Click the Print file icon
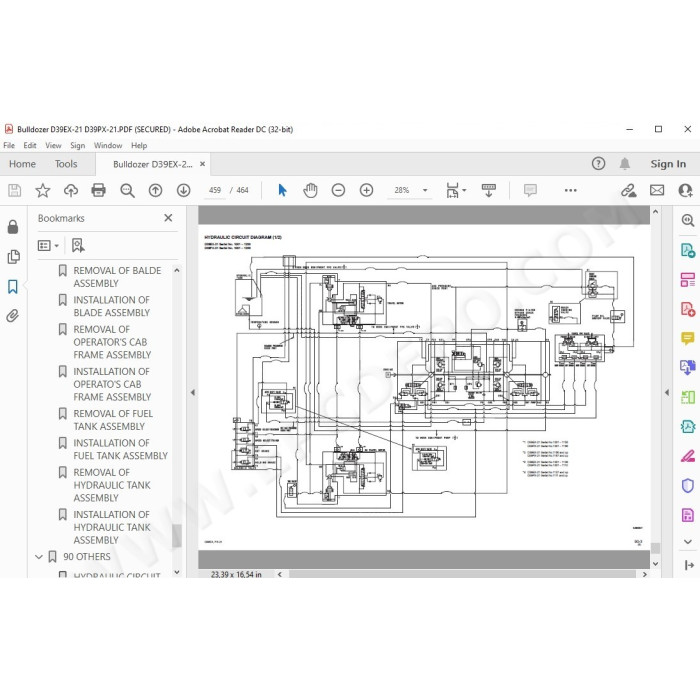 click(x=98, y=190)
